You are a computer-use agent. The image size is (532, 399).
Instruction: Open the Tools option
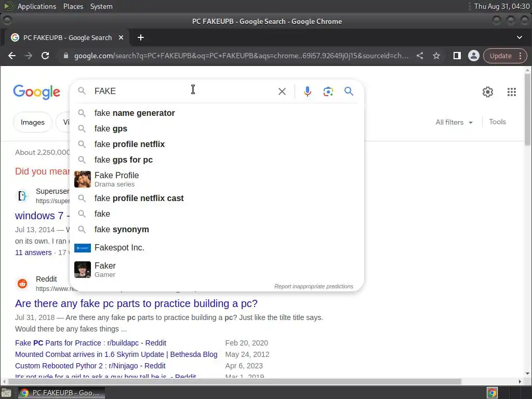[x=497, y=122]
